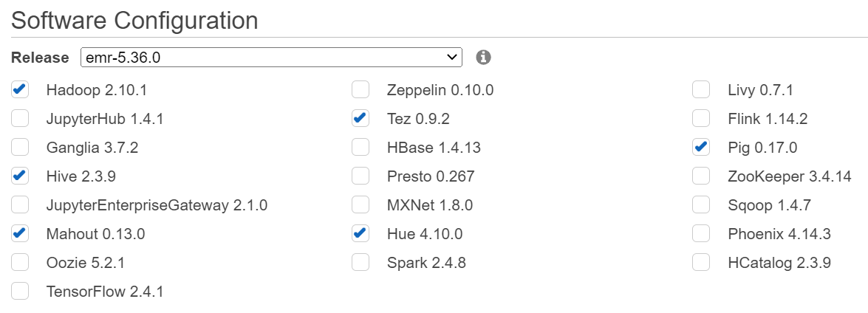Select the Oozie 5.2.1 checkbox
The width and height of the screenshot is (868, 313).
pyautogui.click(x=20, y=262)
